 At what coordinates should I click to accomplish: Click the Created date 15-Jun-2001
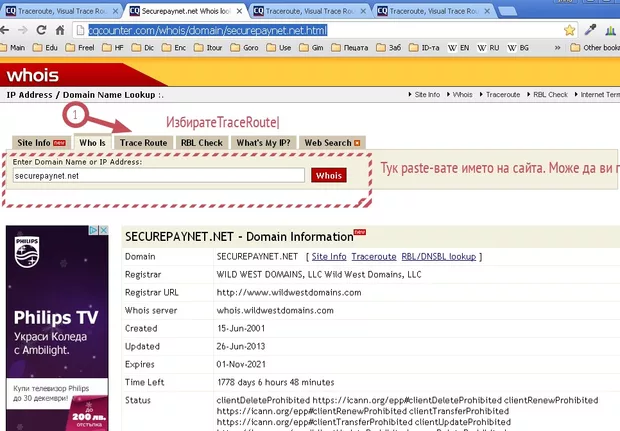tap(240, 329)
